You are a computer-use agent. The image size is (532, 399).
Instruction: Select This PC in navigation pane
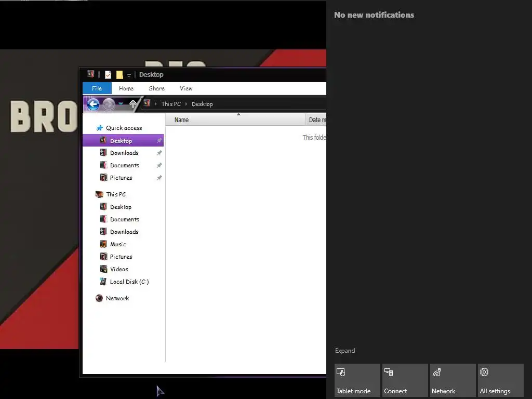116,194
